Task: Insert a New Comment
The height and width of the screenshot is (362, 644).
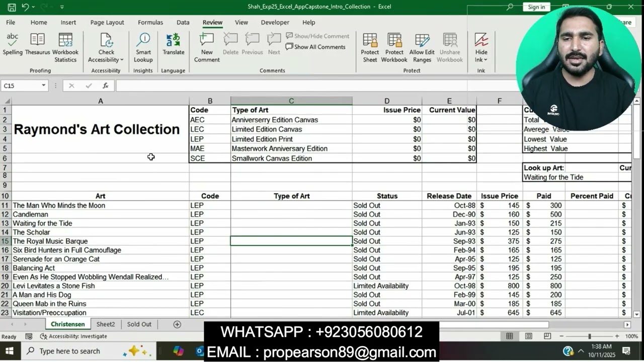Action: (x=207, y=47)
